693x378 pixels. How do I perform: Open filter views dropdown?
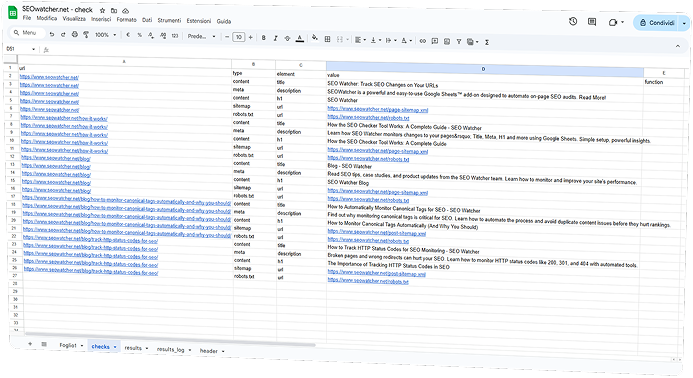click(x=472, y=42)
